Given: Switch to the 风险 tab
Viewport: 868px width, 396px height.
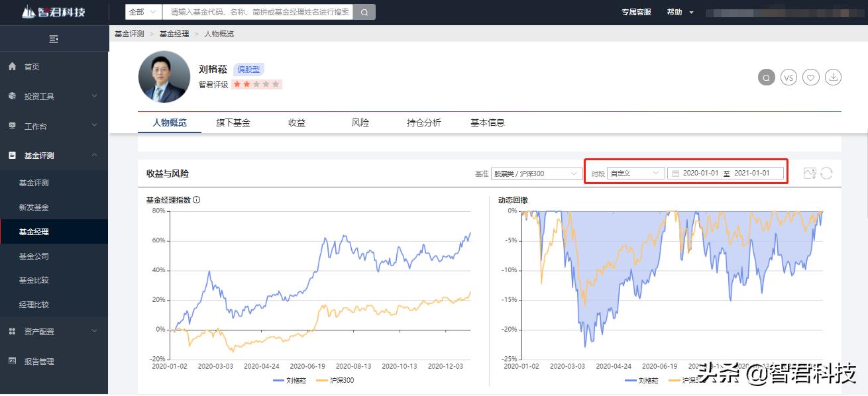Looking at the screenshot, I should pos(360,123).
